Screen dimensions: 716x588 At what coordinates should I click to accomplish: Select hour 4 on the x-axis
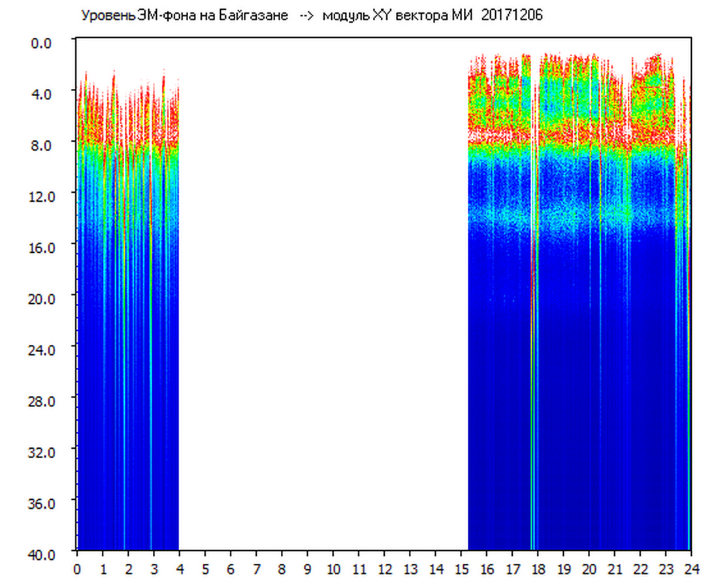pyautogui.click(x=180, y=569)
